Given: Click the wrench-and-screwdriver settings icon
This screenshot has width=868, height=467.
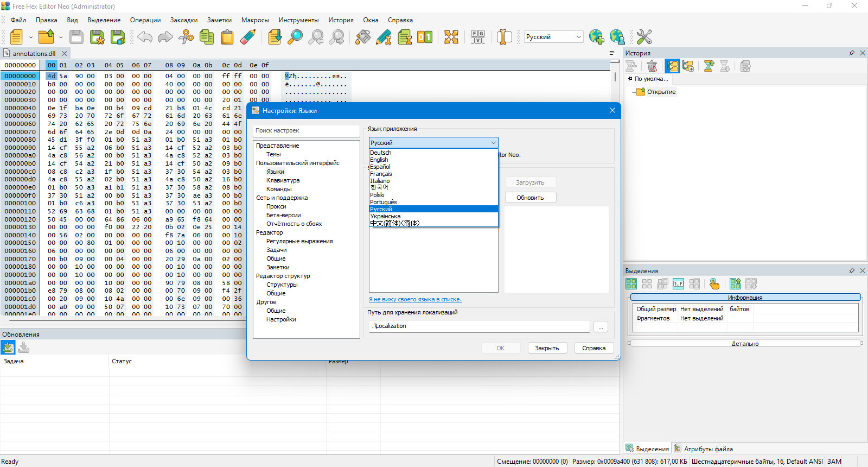Looking at the screenshot, I should tap(644, 37).
